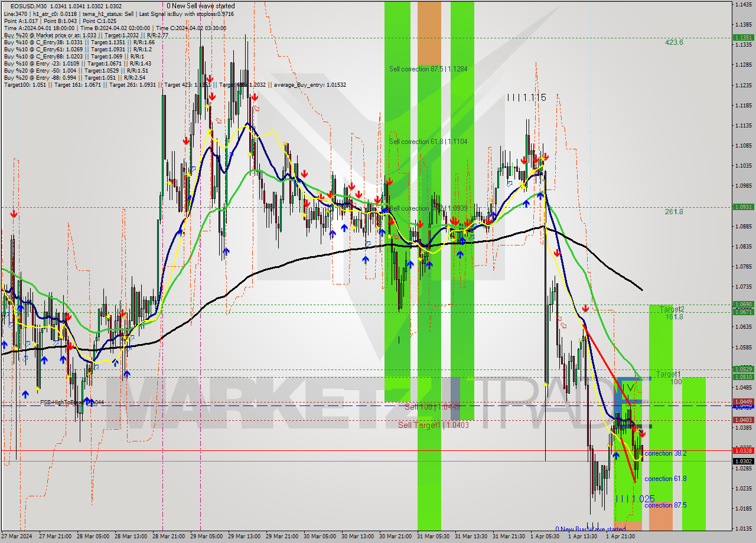The height and width of the screenshot is (543, 756).
Task: Click the blue correction 61.8 label
Action: pyautogui.click(x=665, y=479)
